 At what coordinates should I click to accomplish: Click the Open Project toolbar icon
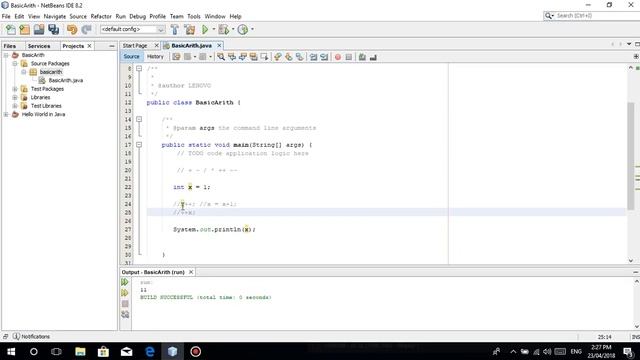pyautogui.click(x=39, y=29)
